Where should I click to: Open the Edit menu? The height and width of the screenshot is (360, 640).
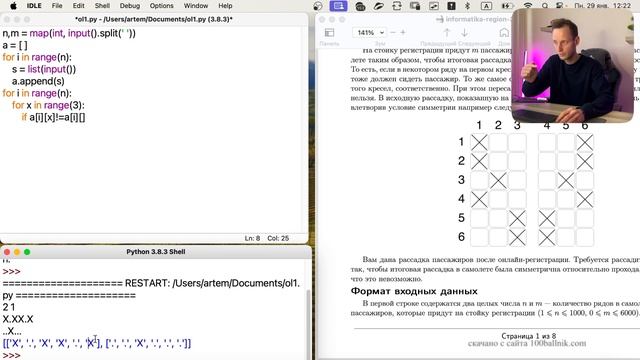[x=78, y=6]
